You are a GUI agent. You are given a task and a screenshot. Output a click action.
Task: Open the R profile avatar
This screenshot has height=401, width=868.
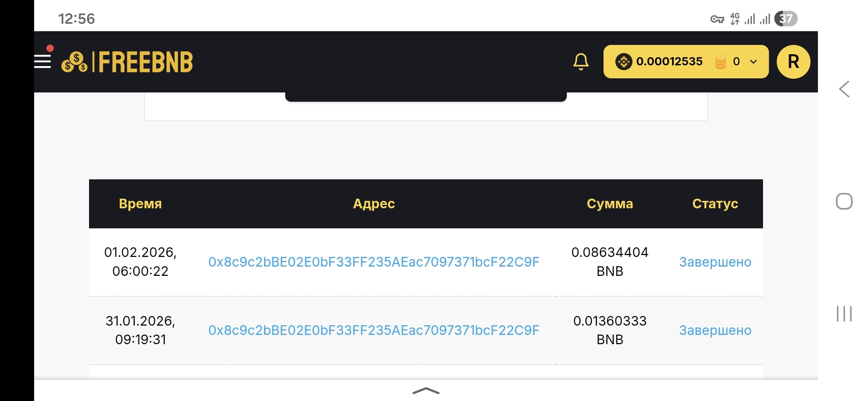793,62
